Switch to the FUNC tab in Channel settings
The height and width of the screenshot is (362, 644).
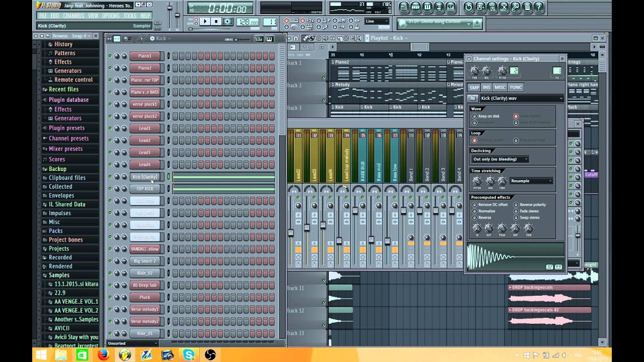click(x=516, y=87)
